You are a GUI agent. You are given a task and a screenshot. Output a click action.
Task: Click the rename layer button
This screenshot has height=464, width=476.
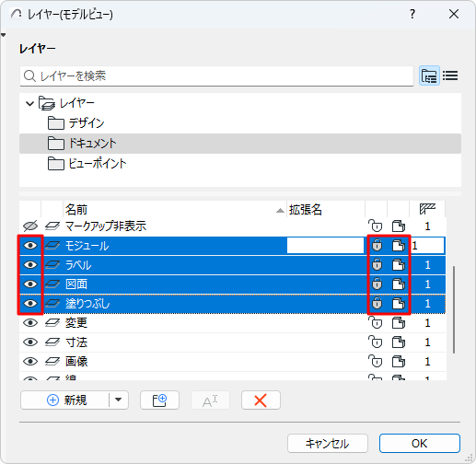[x=210, y=400]
